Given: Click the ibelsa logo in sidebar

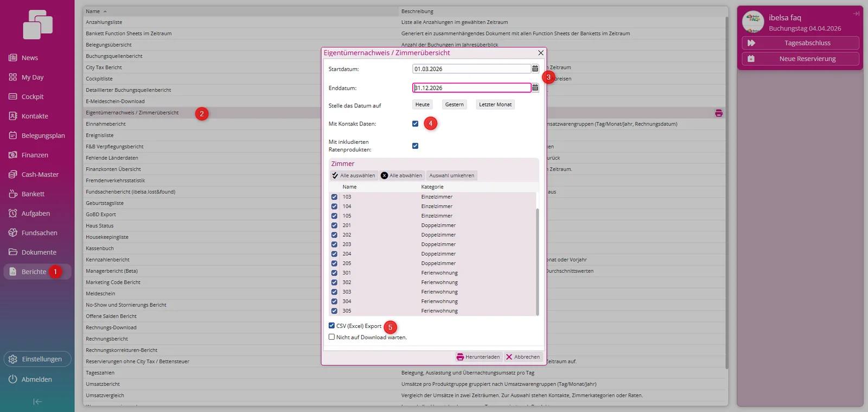Looking at the screenshot, I should pos(37,24).
